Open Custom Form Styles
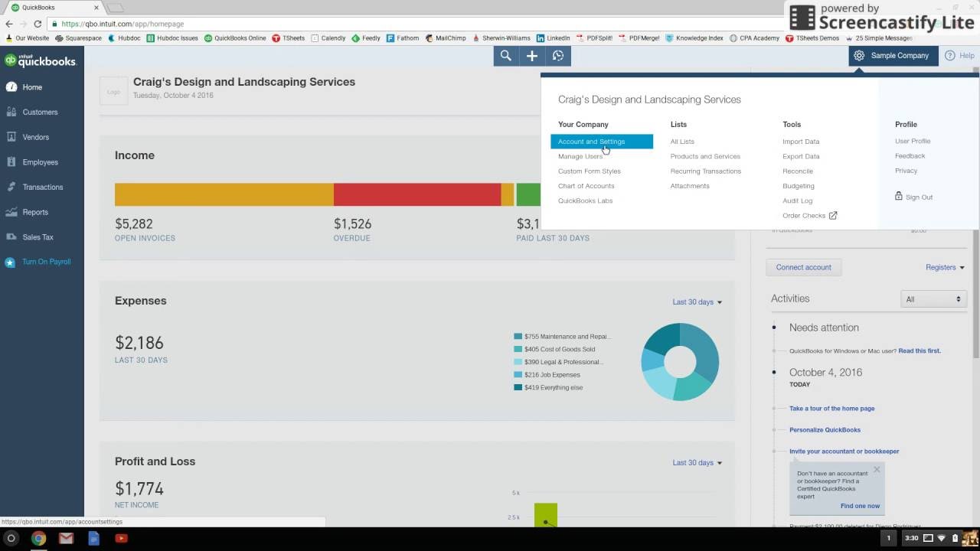Screen dimensions: 980x551 590,171
